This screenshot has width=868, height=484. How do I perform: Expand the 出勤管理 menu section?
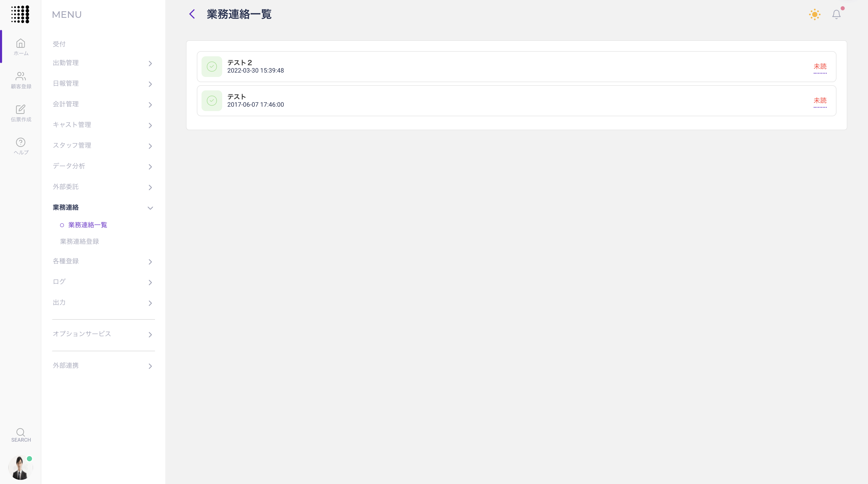[x=103, y=63]
